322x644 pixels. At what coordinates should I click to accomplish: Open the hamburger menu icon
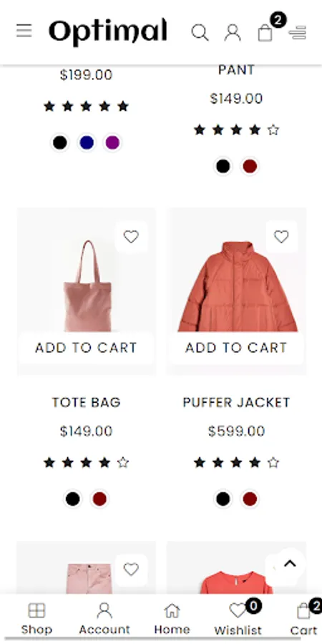click(x=24, y=31)
